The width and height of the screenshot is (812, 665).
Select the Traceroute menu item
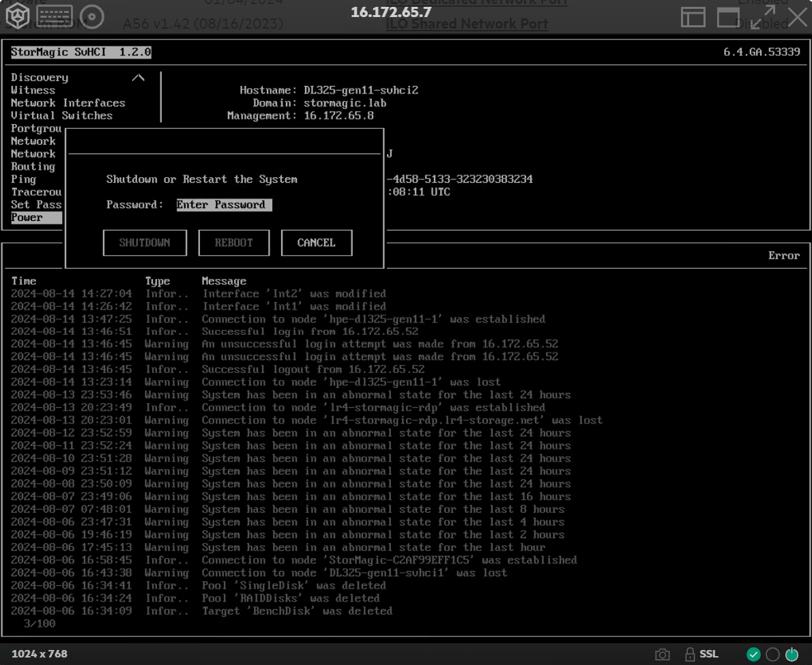pyautogui.click(x=36, y=192)
